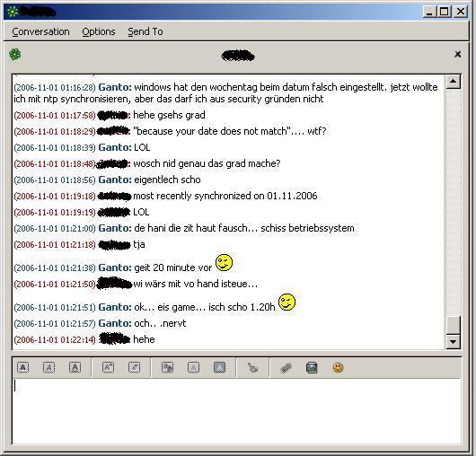Click scrollbar down arrow in chat history

click(454, 342)
